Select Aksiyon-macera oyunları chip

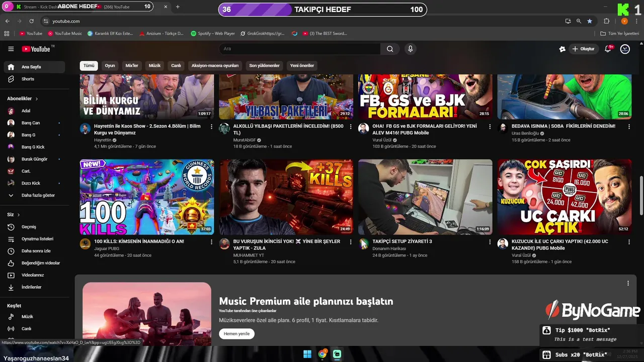point(215,65)
